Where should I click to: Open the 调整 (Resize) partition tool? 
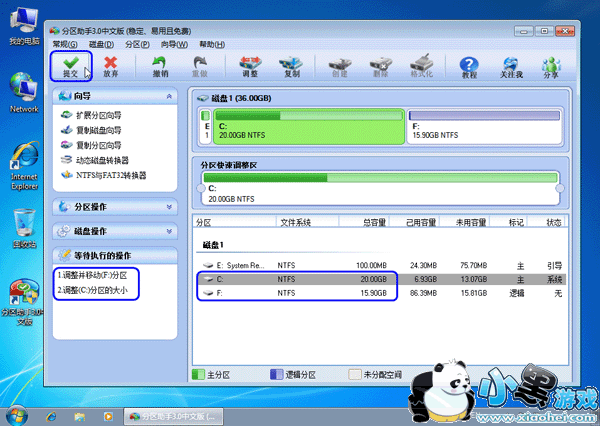coord(250,66)
